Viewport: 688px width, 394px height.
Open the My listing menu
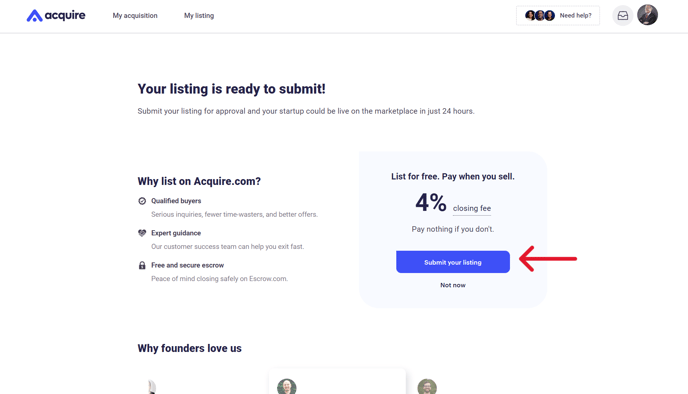(199, 16)
